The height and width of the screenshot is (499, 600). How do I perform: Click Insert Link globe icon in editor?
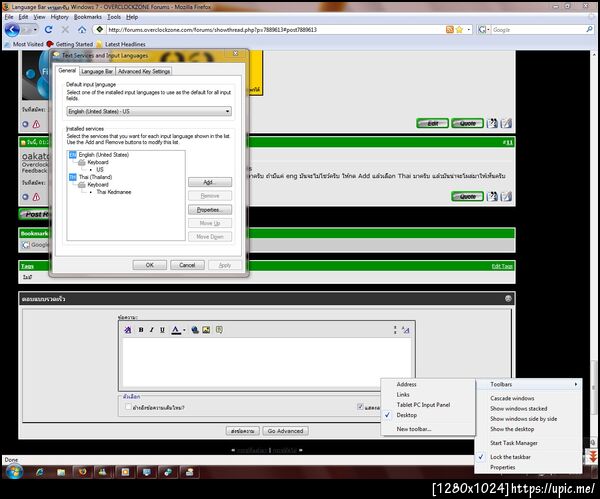[x=195, y=330]
